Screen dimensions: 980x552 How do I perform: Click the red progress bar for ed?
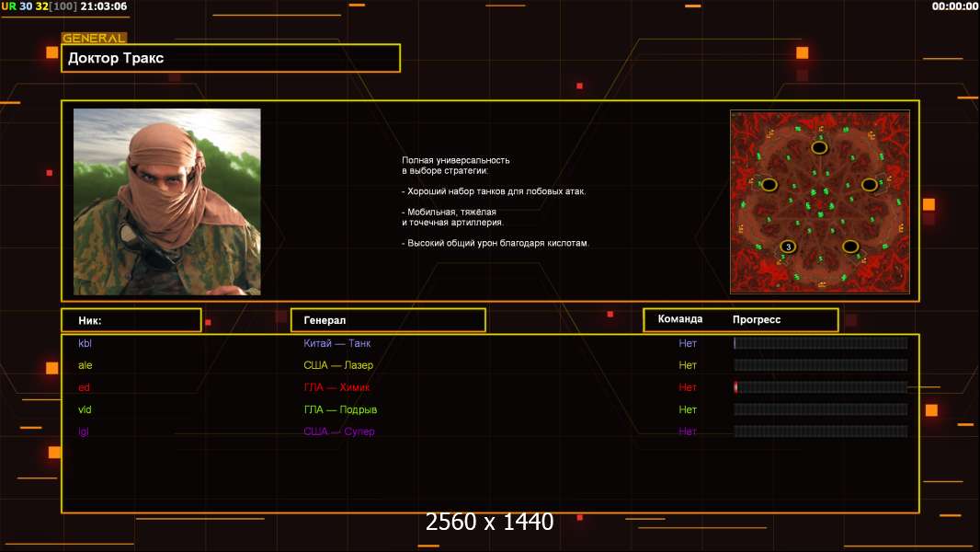[x=820, y=387]
